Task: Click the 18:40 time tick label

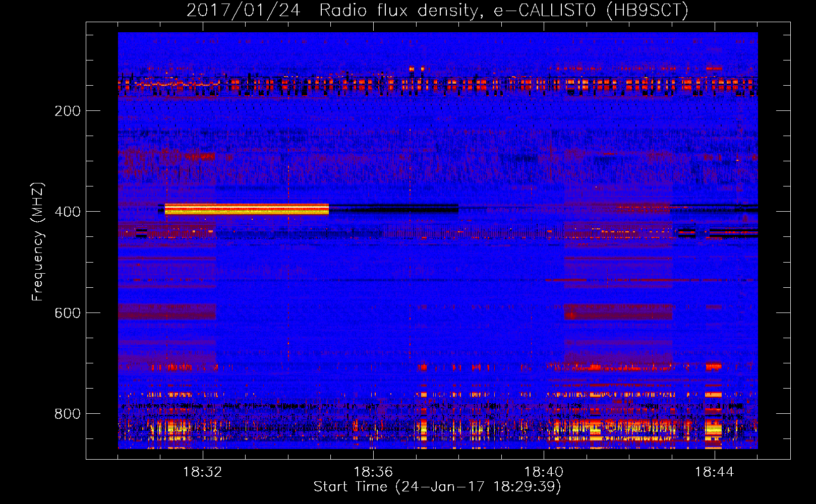Action: 544,472
